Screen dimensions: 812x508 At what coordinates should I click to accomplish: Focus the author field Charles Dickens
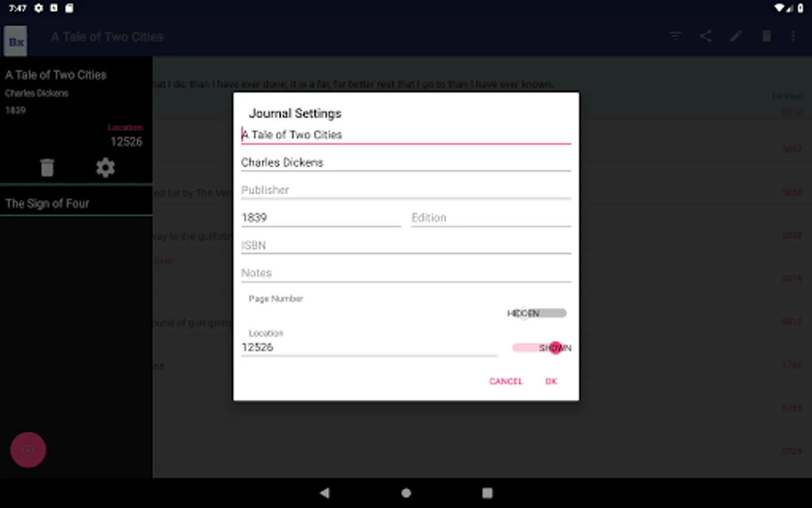pos(406,163)
